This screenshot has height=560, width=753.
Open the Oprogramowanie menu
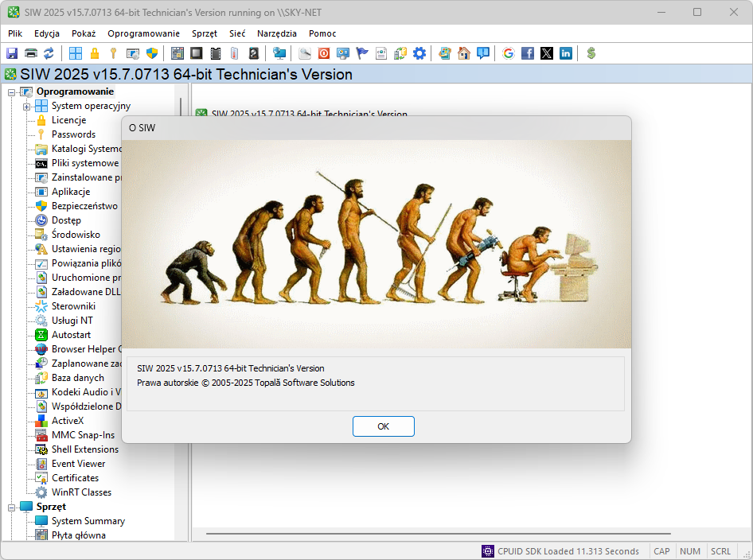click(x=143, y=33)
